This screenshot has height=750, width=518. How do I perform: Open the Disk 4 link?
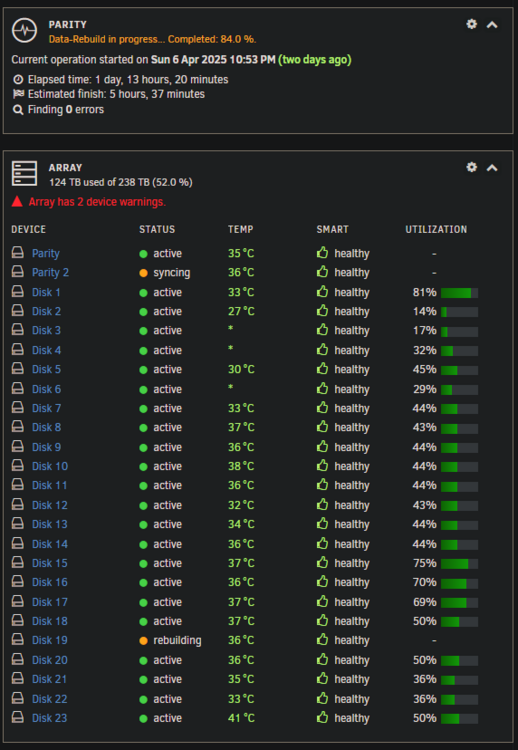(46, 350)
